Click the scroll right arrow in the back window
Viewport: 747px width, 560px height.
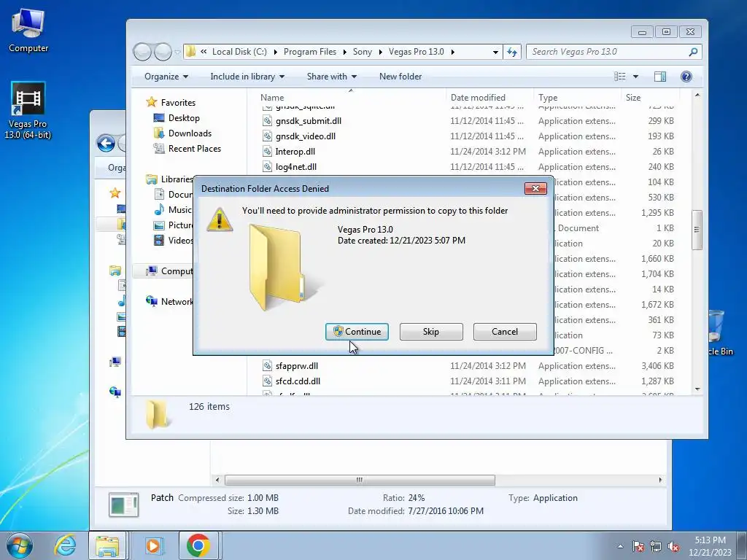coord(660,480)
